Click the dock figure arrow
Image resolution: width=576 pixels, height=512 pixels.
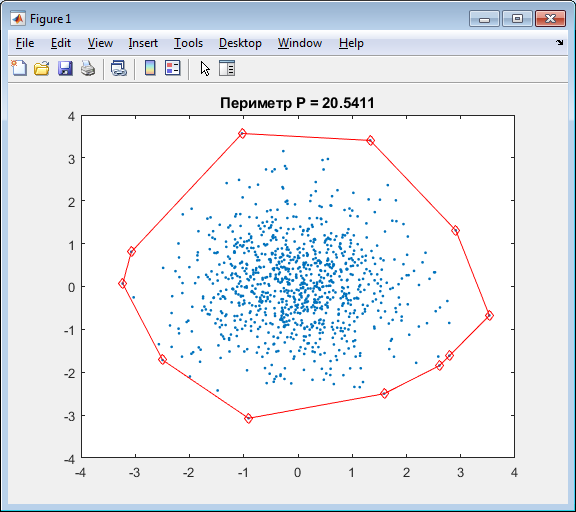click(559, 43)
